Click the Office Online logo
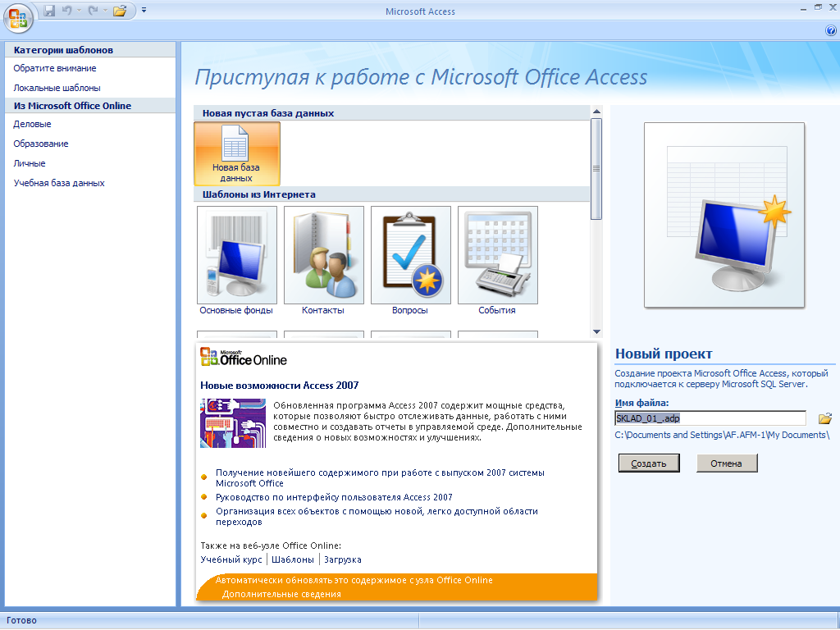 tap(244, 358)
